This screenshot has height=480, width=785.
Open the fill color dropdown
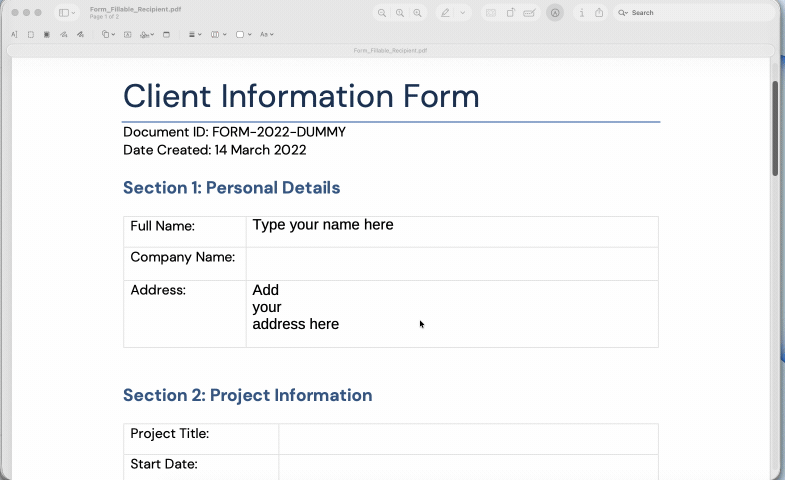[243, 35]
